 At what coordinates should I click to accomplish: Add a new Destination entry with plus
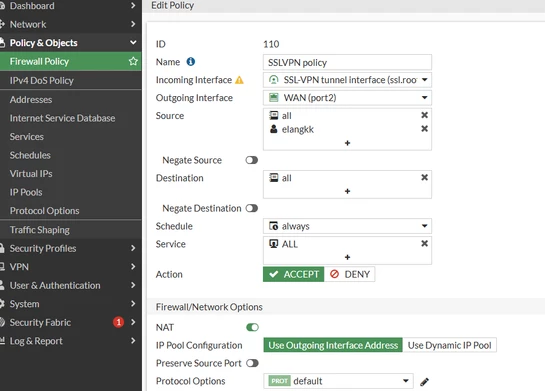[347, 192]
